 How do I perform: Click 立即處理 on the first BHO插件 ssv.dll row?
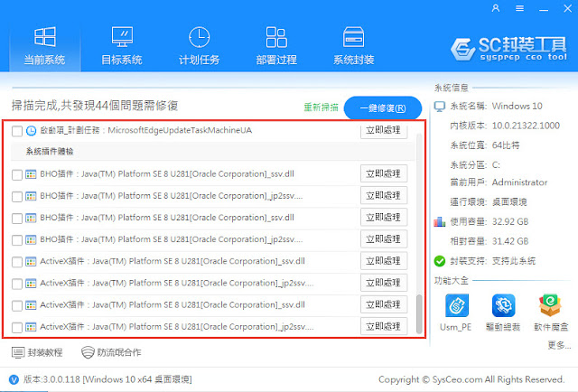coord(384,173)
